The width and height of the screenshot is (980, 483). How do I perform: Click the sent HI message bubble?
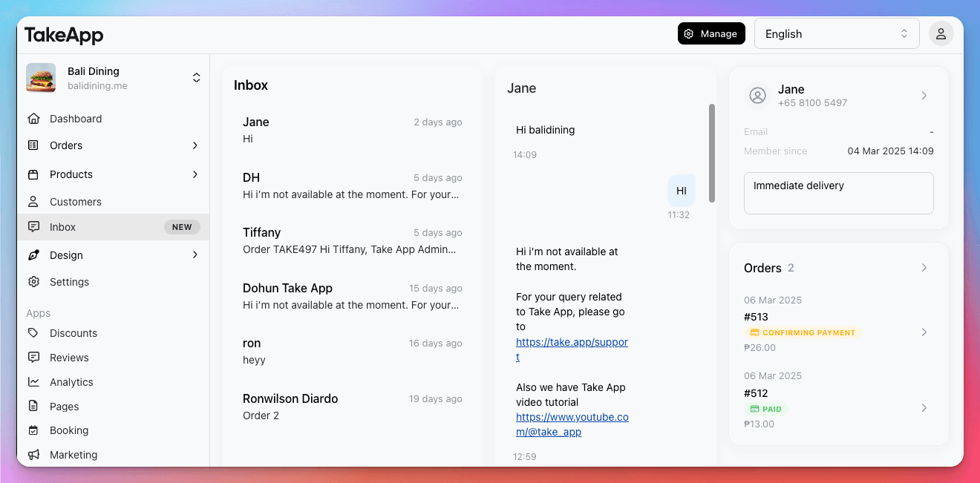point(682,191)
